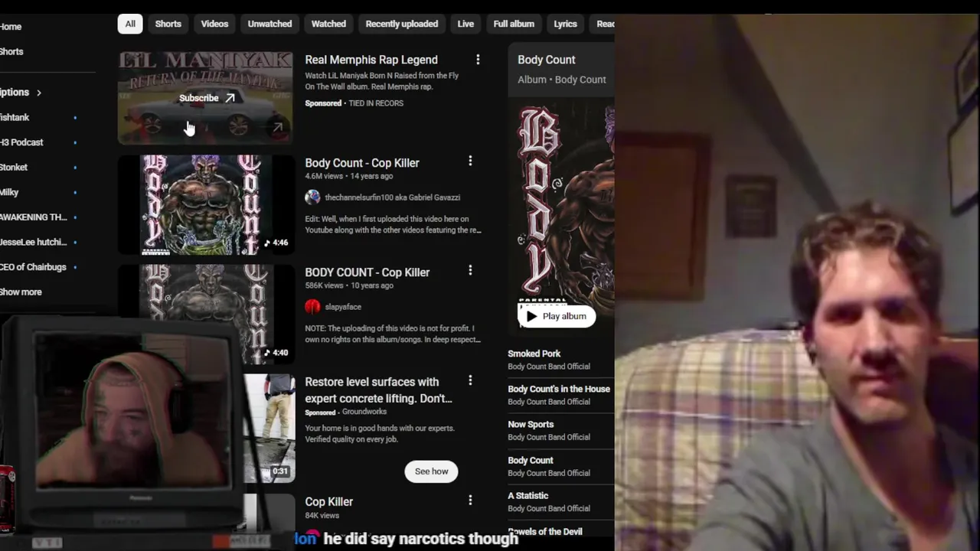980x551 pixels.
Task: Open BODY COUNT - Cop Killer 586K views title
Action: click(367, 272)
